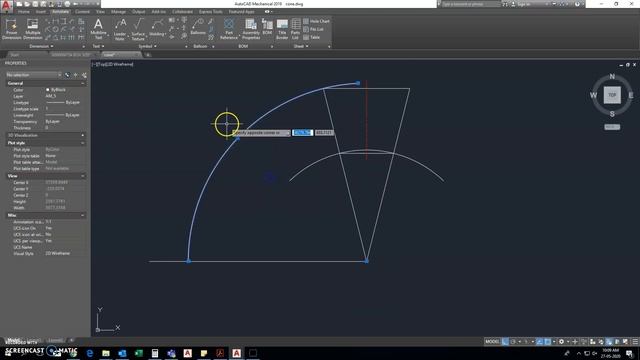
Task: Open Calculator from the taskbar
Action: (x=155, y=353)
